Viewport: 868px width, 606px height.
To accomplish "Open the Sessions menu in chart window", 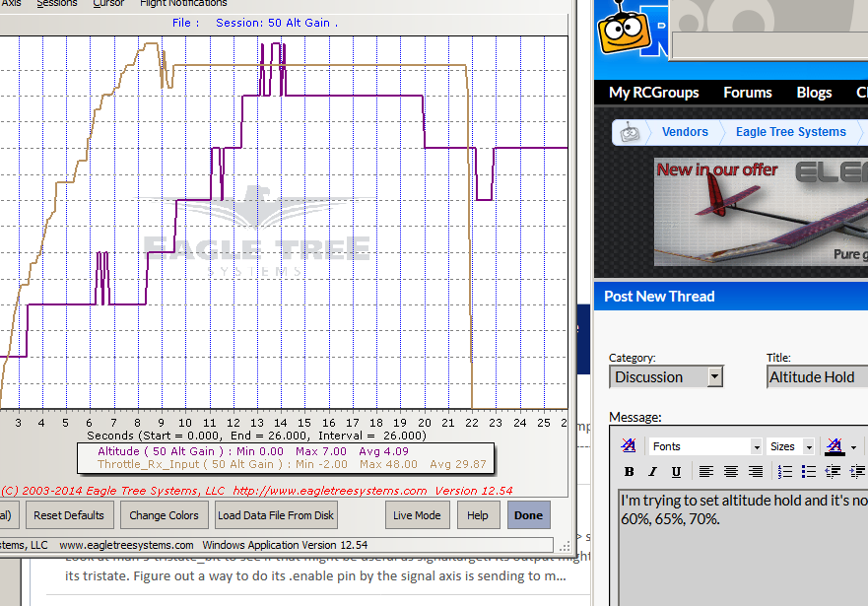I will click(56, 4).
